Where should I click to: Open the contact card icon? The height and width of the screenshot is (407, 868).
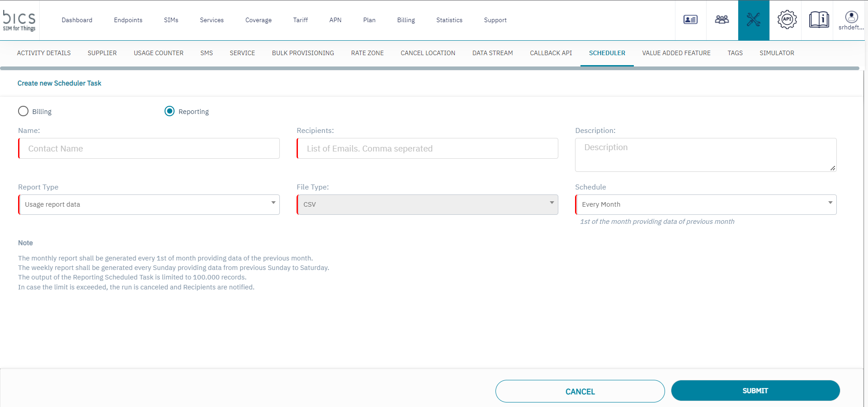tap(690, 20)
